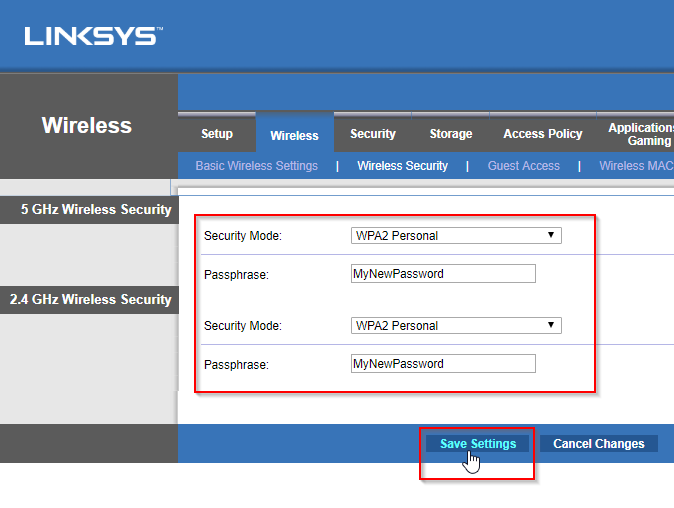Select the Access Policy tab

[x=543, y=133]
